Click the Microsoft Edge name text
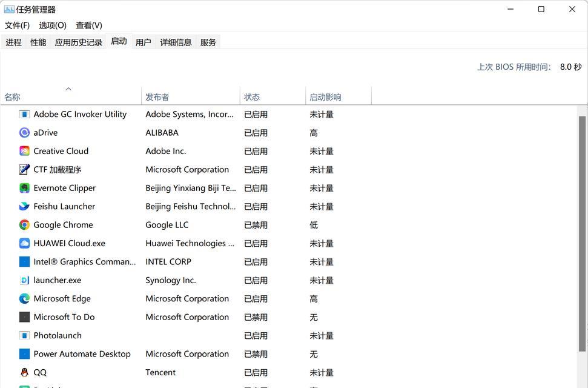Screen dimensions: 588x388 [62, 299]
